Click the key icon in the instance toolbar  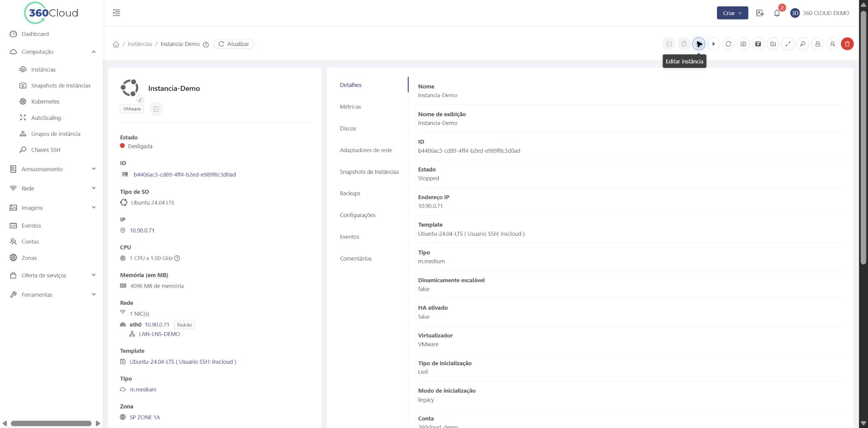[x=803, y=44]
